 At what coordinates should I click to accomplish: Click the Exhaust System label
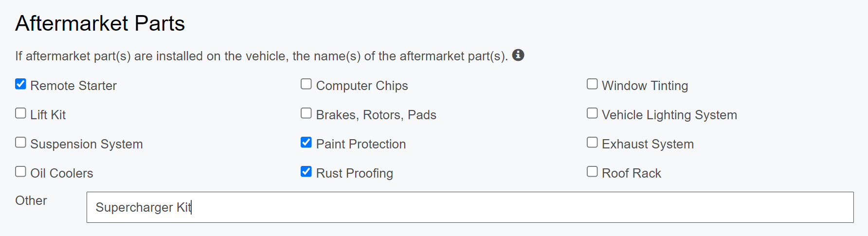click(x=648, y=144)
